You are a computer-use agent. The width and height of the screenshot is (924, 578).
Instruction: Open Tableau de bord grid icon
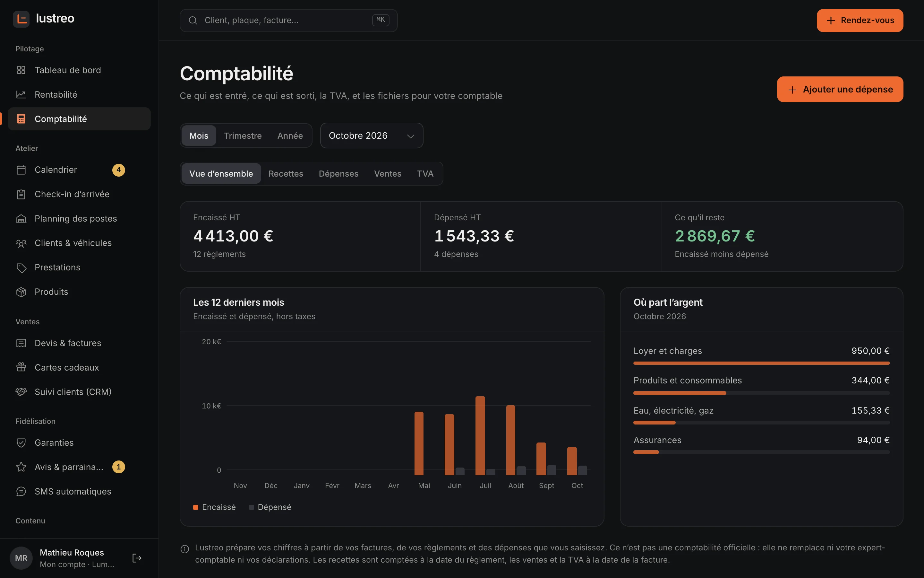point(21,70)
